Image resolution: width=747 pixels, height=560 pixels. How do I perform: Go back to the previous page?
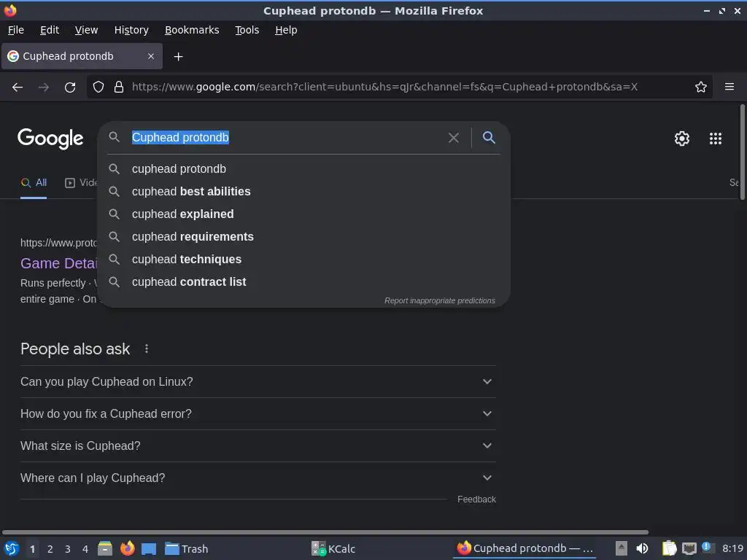18,87
